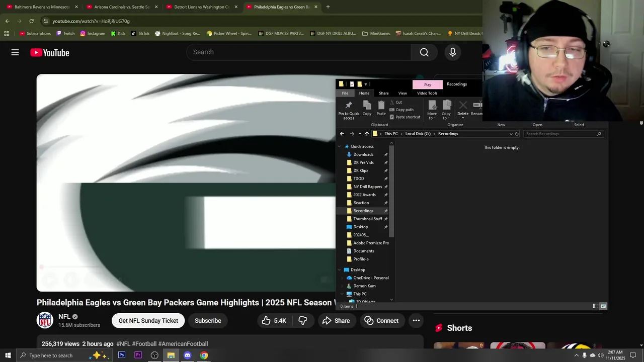The image size is (644, 362).
Task: Collapse the Desktop tree node
Action: [340, 270]
